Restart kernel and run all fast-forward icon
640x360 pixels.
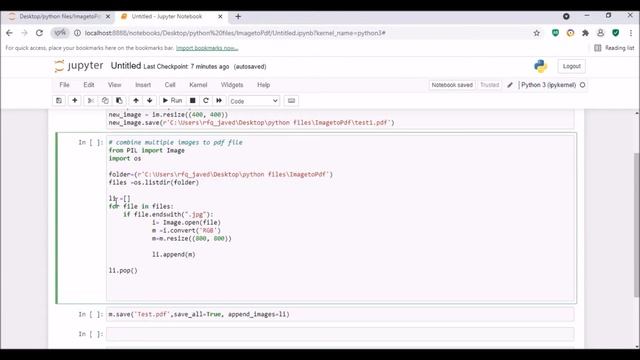pyautogui.click(x=219, y=100)
